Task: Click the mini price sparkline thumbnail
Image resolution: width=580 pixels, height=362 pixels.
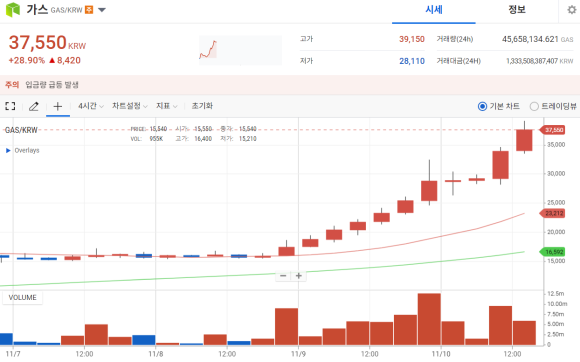Action: [240, 50]
